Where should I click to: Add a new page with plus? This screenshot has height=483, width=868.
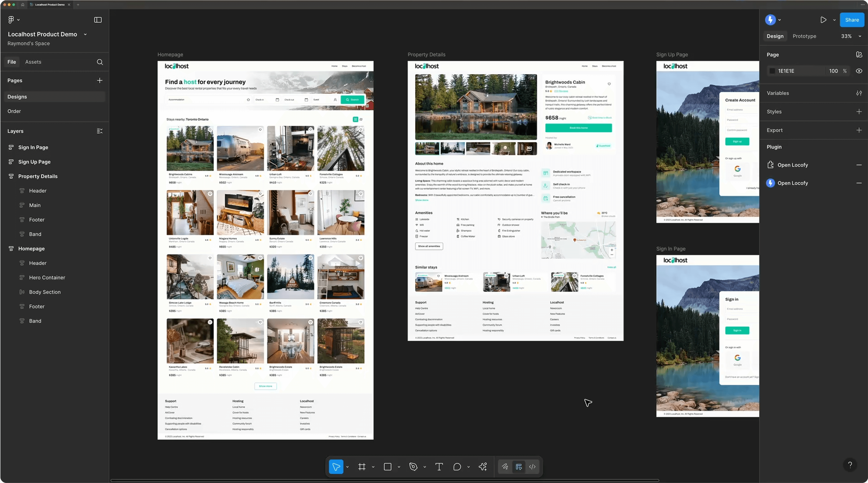(100, 81)
